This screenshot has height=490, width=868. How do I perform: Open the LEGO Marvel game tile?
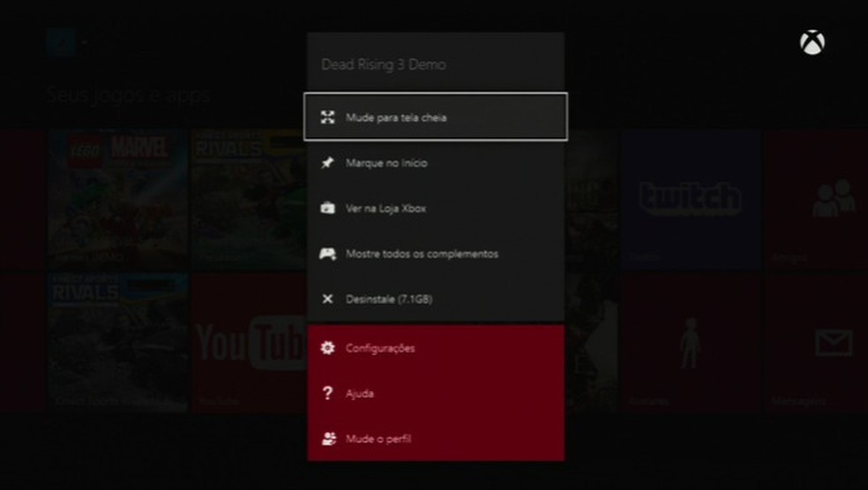[x=118, y=200]
